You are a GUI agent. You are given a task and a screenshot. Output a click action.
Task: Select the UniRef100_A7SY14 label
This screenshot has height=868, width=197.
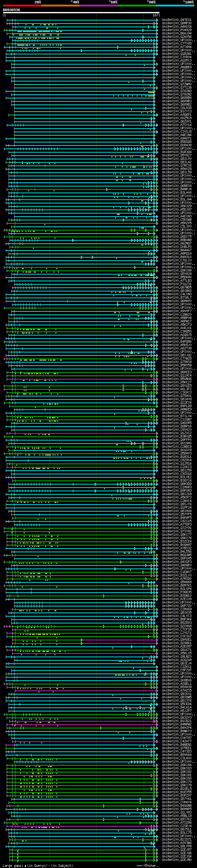click(176, 125)
